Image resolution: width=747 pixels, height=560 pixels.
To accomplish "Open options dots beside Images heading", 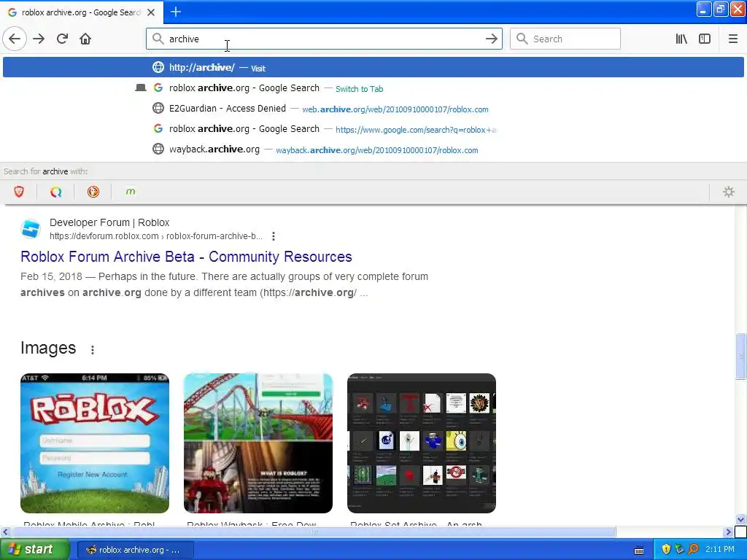I will tap(93, 349).
